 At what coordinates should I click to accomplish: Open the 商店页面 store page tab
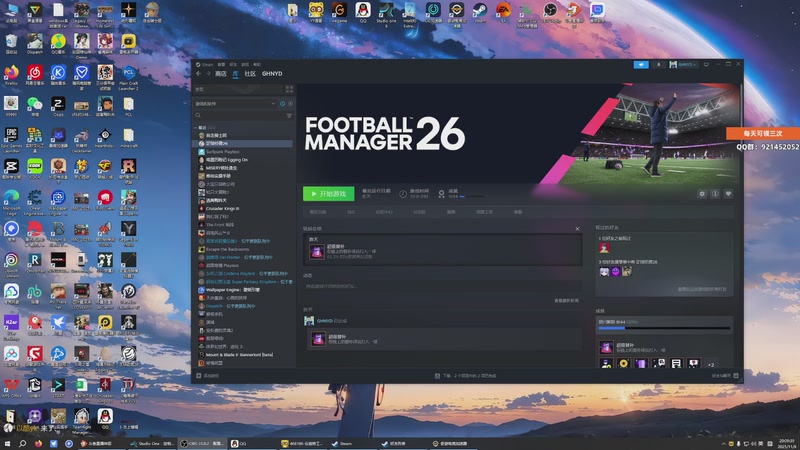[318, 212]
